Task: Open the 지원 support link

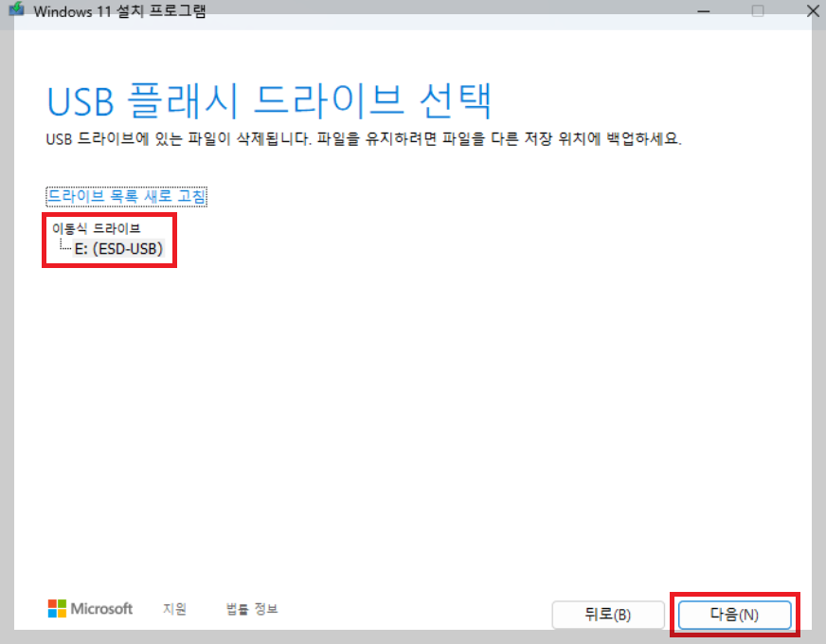Action: point(174,609)
